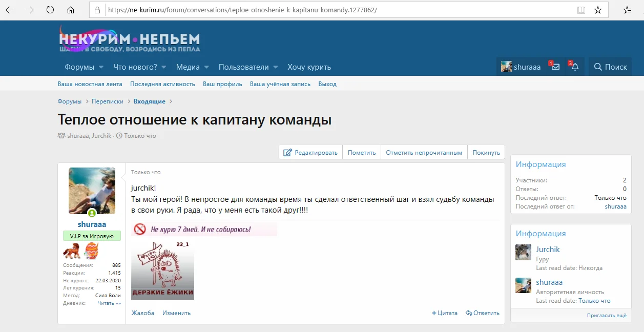The height and width of the screenshot is (332, 644).
Task: Open conversations envelope icon with badge
Action: click(x=555, y=67)
